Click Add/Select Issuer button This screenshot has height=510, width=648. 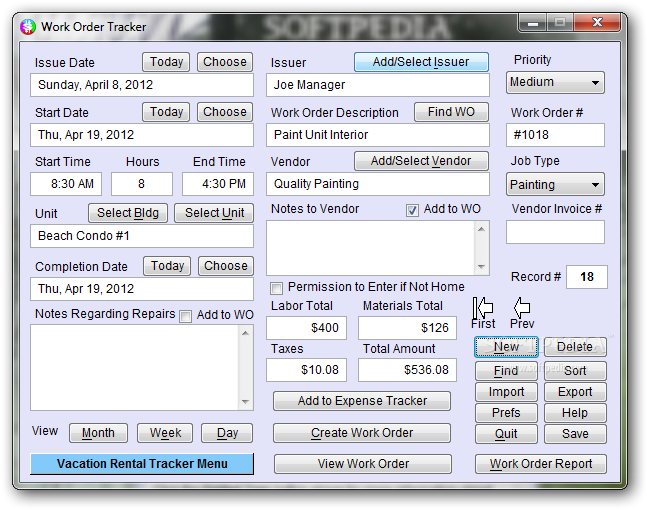pos(421,62)
